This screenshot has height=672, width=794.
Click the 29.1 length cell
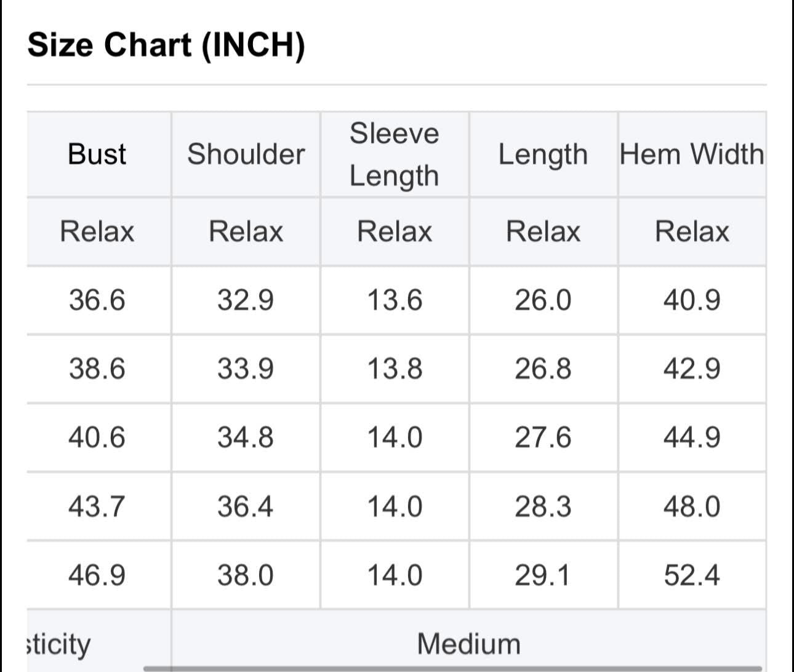(543, 575)
